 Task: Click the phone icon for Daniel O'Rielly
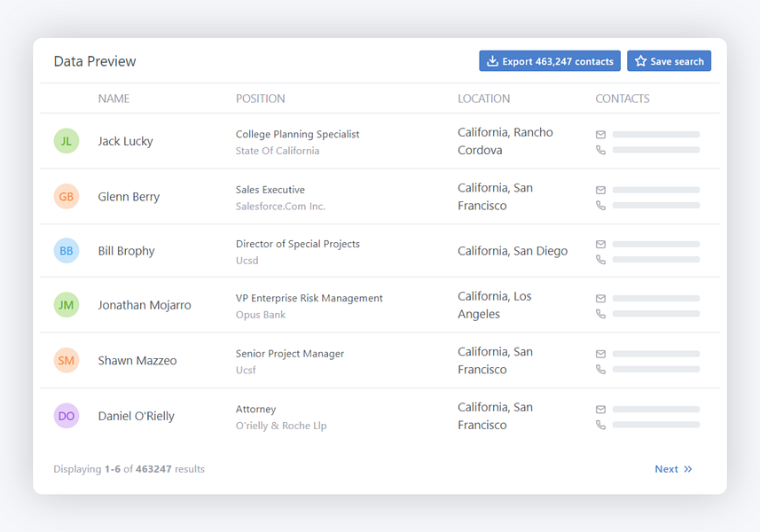point(600,425)
